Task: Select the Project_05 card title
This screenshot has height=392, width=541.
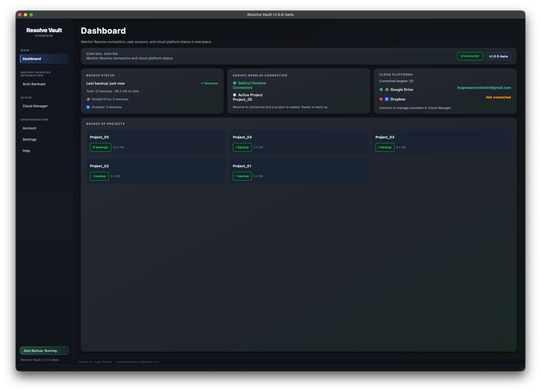Action: [x=99, y=137]
